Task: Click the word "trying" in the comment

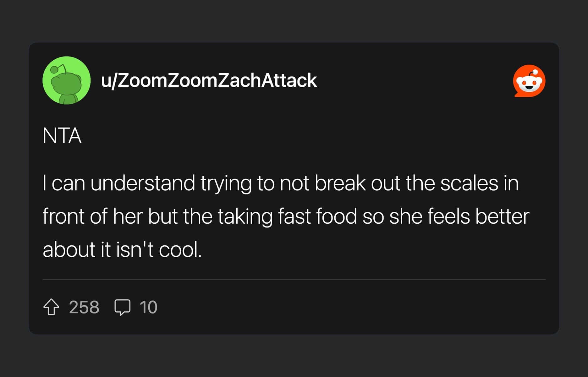Action: tap(226, 183)
